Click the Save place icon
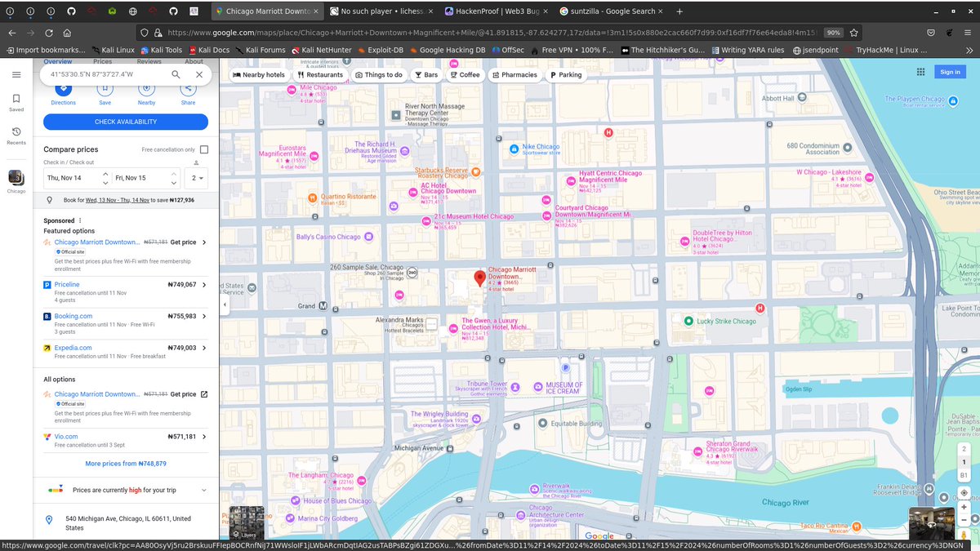This screenshot has width=980, height=551. 105,88
